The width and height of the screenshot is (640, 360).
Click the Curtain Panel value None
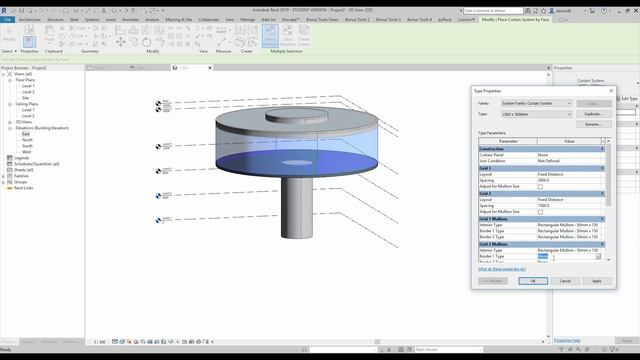pos(569,155)
